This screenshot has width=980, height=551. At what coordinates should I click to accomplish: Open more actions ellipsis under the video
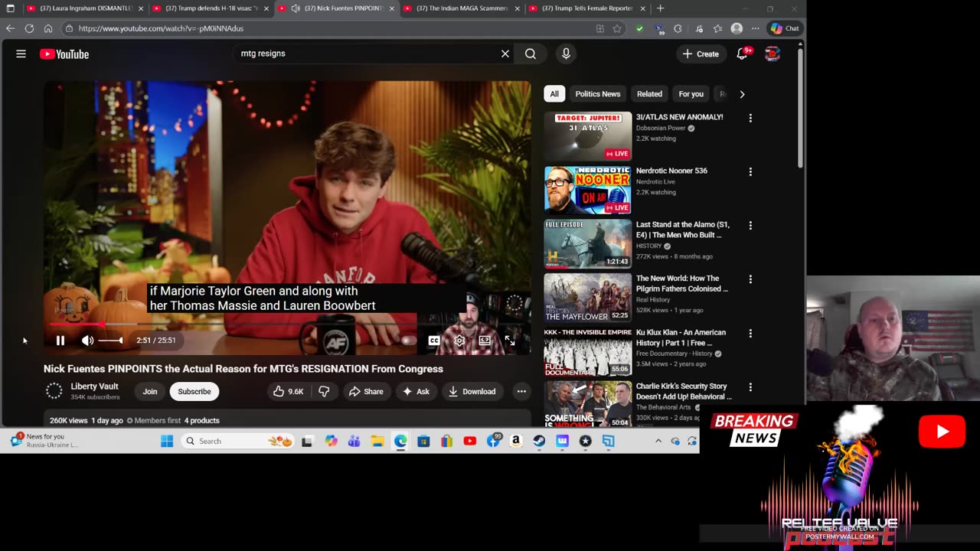tap(521, 392)
